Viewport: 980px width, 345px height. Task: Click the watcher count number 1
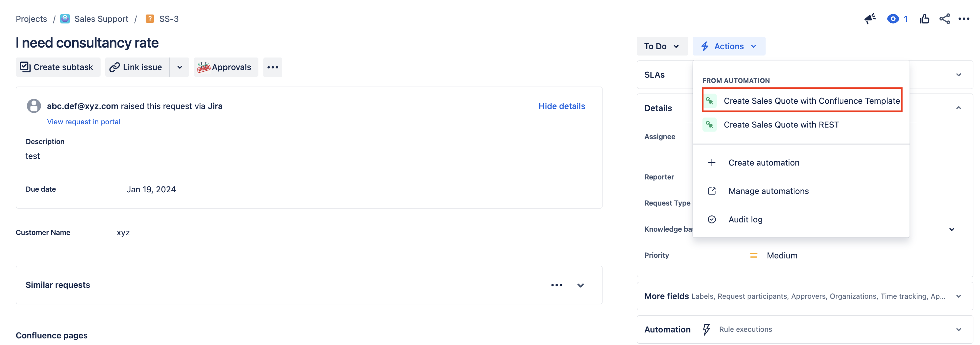(x=906, y=19)
